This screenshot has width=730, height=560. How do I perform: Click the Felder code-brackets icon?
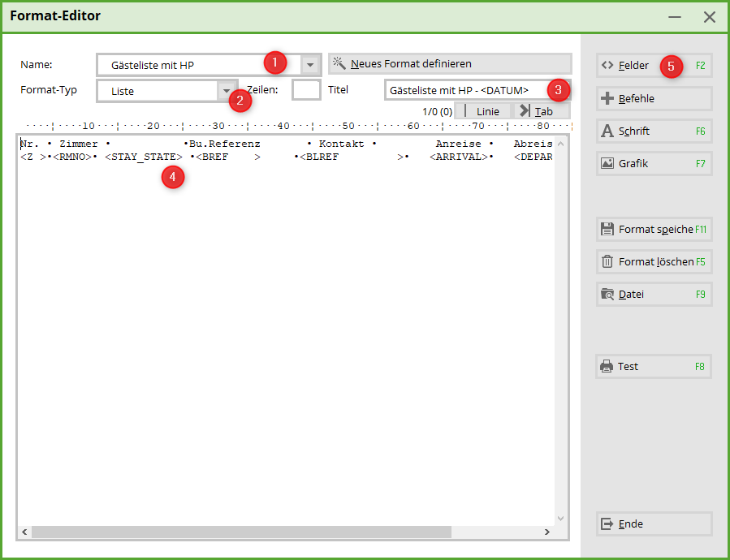(x=607, y=65)
